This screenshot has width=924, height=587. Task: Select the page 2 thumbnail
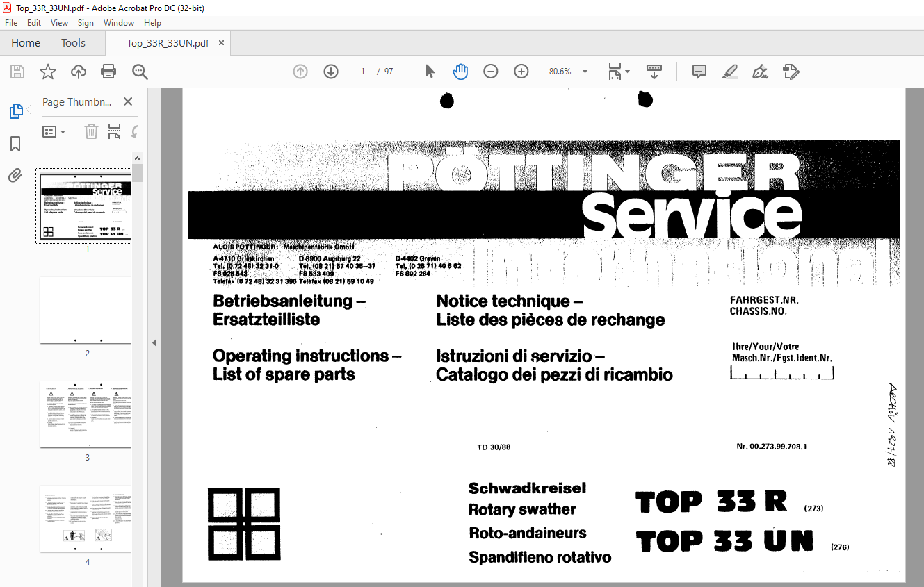pyautogui.click(x=86, y=310)
